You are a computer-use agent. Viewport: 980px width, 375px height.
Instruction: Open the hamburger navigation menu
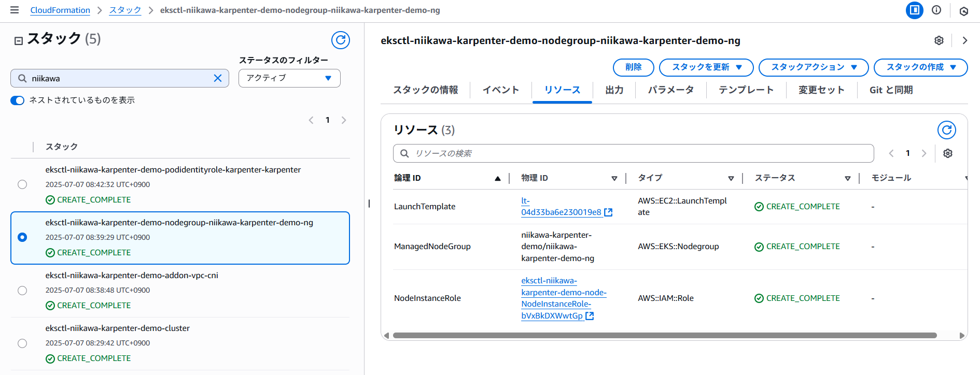tap(15, 10)
